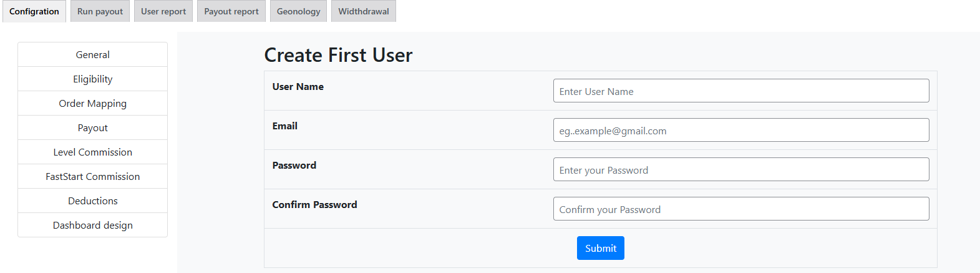This screenshot has width=980, height=273.
Task: Switch to the Run payout tab
Action: (100, 11)
